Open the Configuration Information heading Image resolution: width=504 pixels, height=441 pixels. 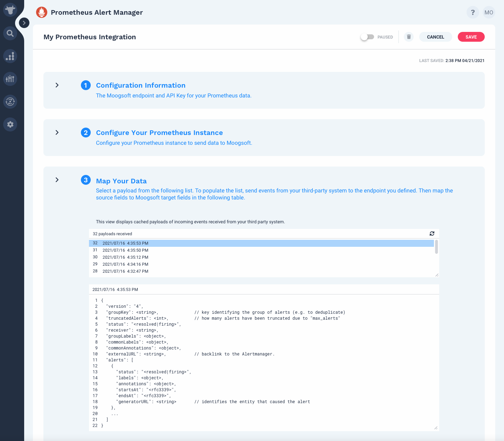pyautogui.click(x=141, y=85)
